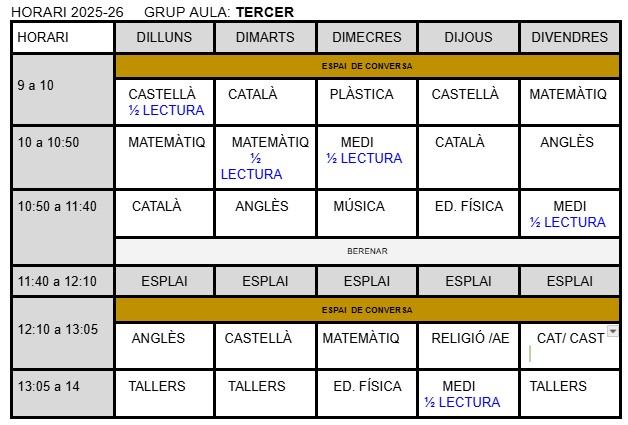Click the DIMECRES column header
This screenshot has height=425, width=628.
tap(367, 37)
